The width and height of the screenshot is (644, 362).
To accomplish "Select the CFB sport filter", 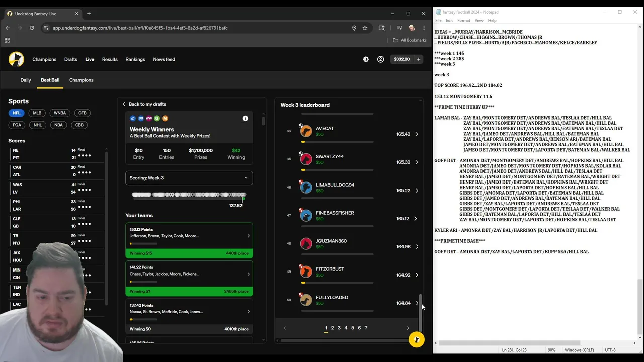I will click(x=83, y=113).
